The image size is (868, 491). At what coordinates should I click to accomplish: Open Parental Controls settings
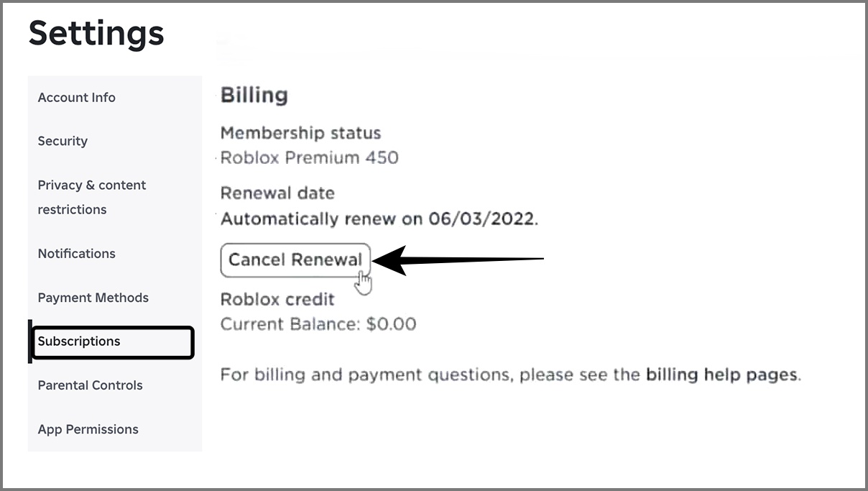click(x=89, y=385)
